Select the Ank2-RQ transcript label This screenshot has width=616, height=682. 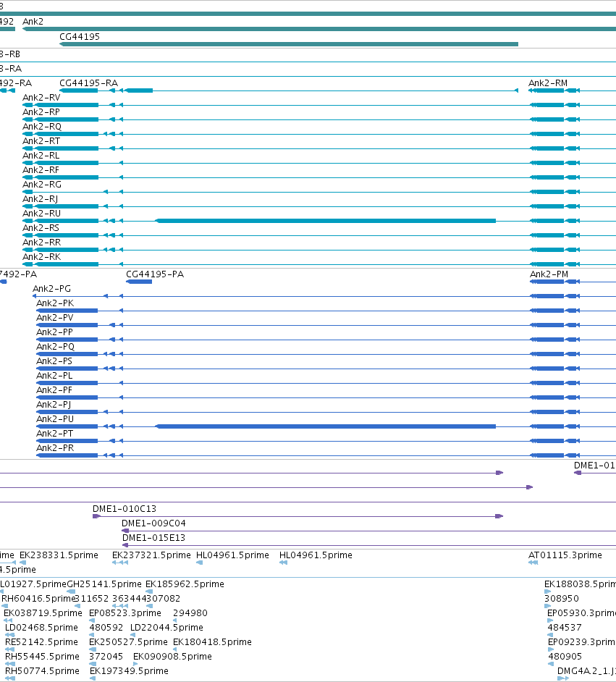click(x=42, y=127)
